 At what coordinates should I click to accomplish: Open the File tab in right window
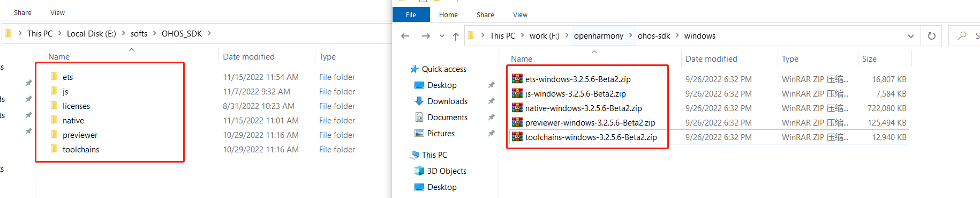(x=411, y=14)
